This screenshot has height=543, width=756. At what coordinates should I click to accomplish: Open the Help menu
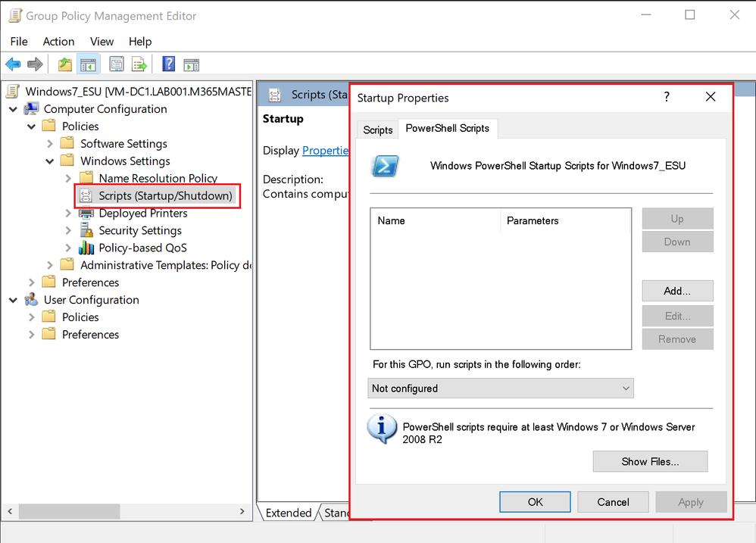tap(140, 42)
